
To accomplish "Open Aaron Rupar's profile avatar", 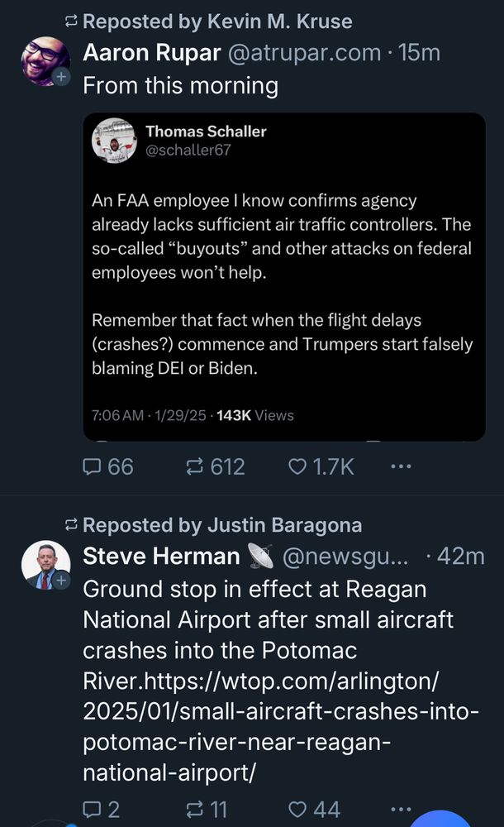I will [x=45, y=60].
